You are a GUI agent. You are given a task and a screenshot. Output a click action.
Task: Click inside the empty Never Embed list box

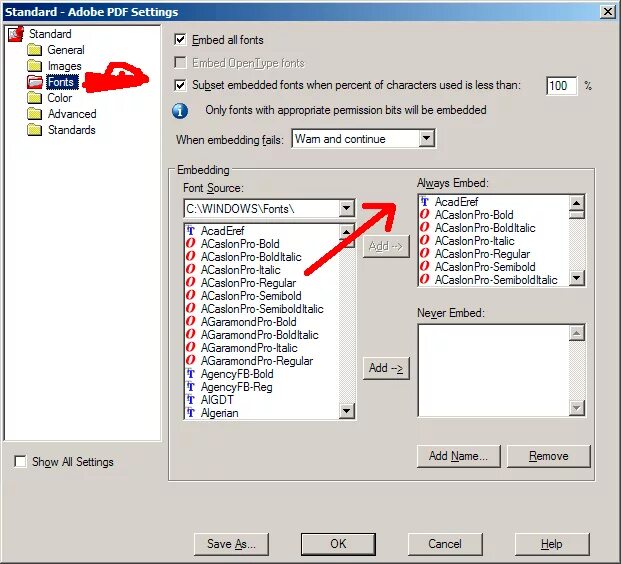(493, 370)
